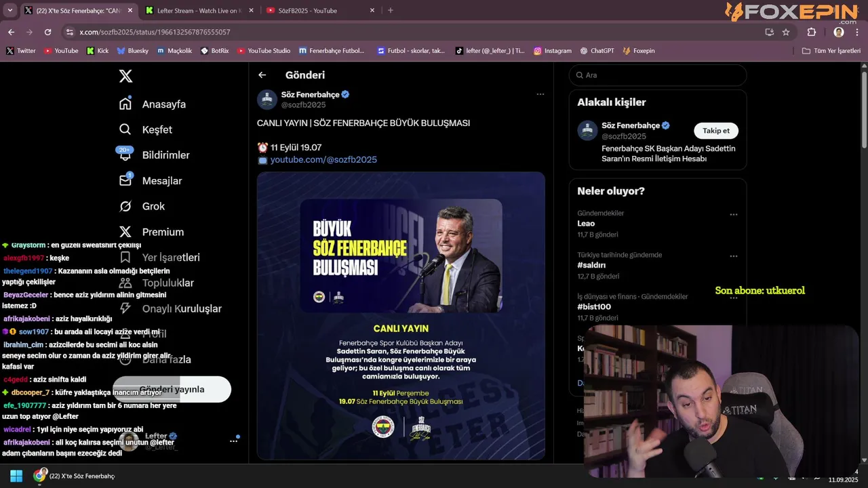Image resolution: width=868 pixels, height=488 pixels.
Task: Open the Chrome extensions puzzle icon
Action: (x=812, y=32)
